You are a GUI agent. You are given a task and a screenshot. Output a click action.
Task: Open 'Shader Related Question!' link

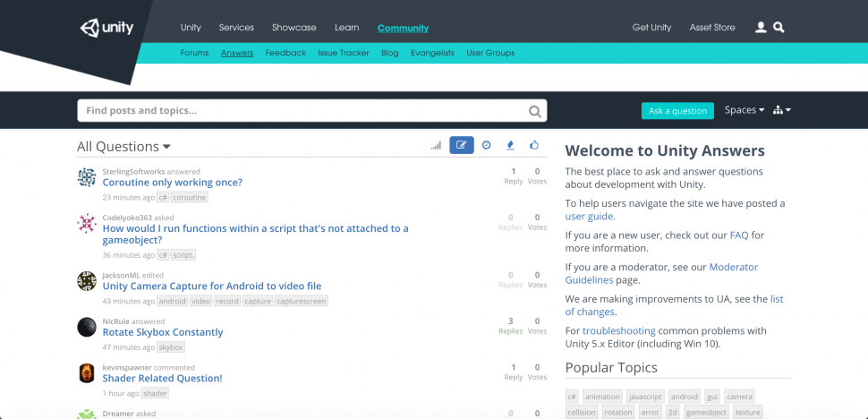[x=162, y=379]
